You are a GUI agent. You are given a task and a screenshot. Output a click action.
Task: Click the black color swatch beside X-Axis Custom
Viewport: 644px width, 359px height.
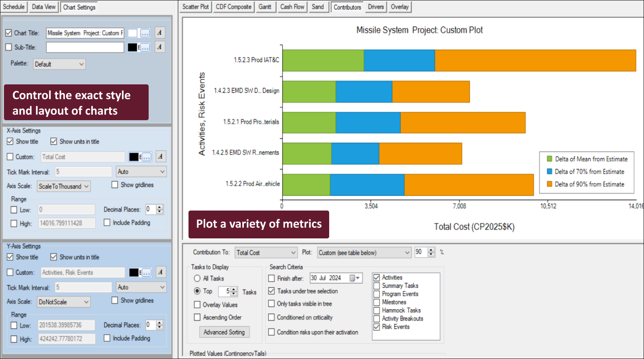click(134, 156)
